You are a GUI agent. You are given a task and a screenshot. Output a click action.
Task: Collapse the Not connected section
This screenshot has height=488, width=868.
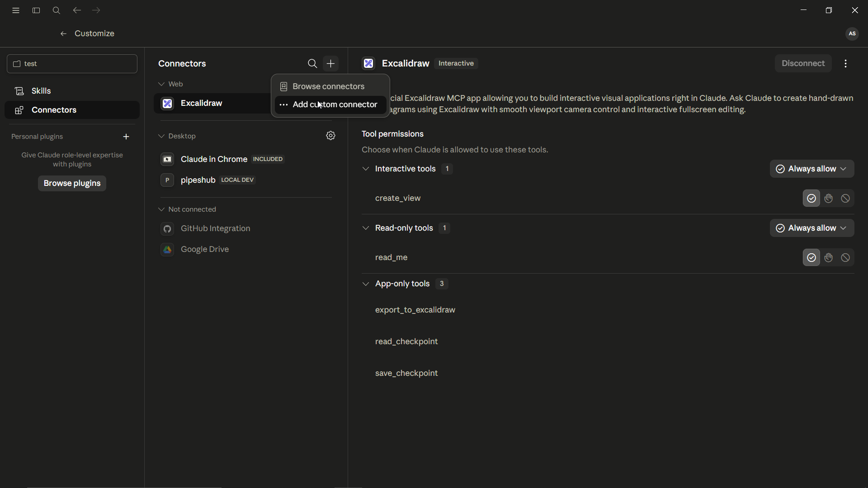[161, 209]
